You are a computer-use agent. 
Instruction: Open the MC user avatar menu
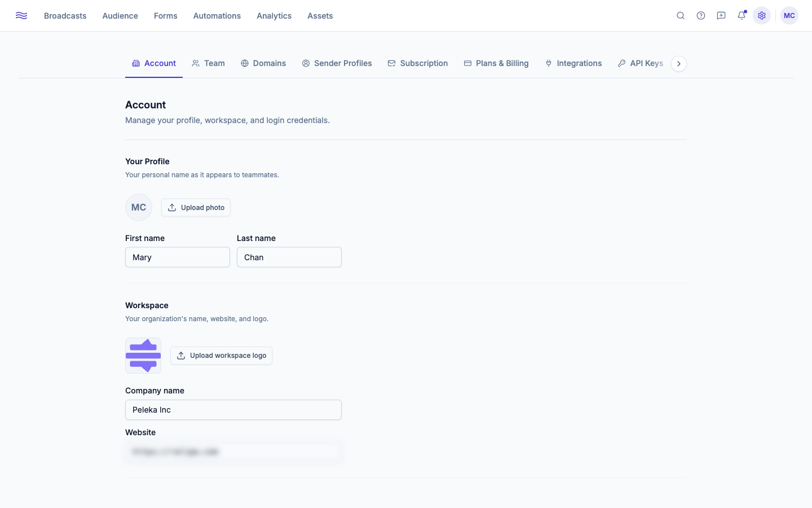point(789,16)
